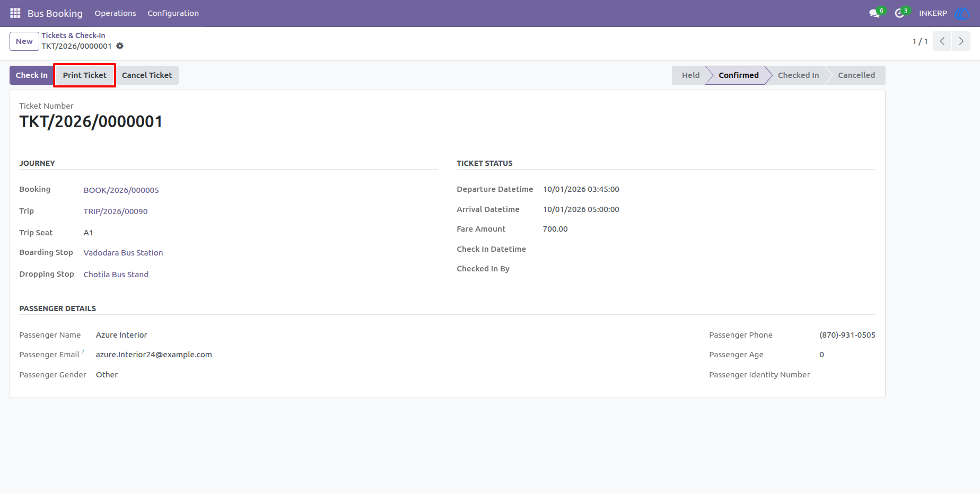980x494 pixels.
Task: Create a New ticket record
Action: (24, 41)
